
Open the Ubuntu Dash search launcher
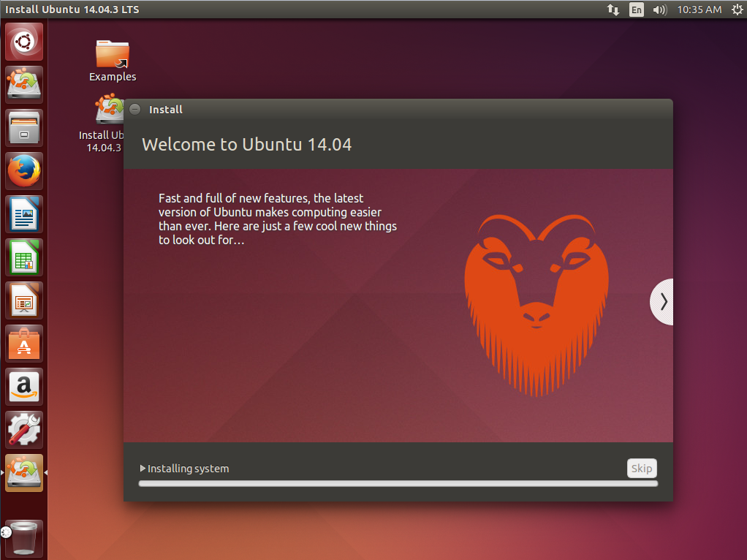coord(24,42)
